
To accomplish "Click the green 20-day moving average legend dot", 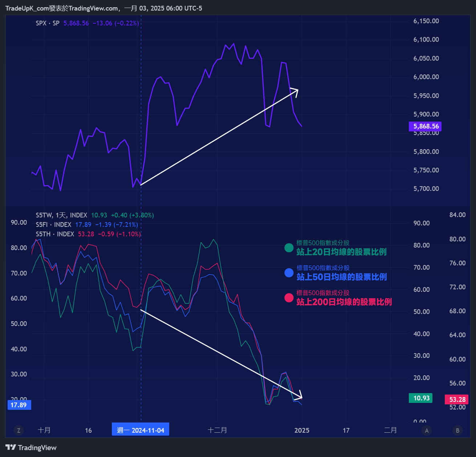I will [x=289, y=248].
